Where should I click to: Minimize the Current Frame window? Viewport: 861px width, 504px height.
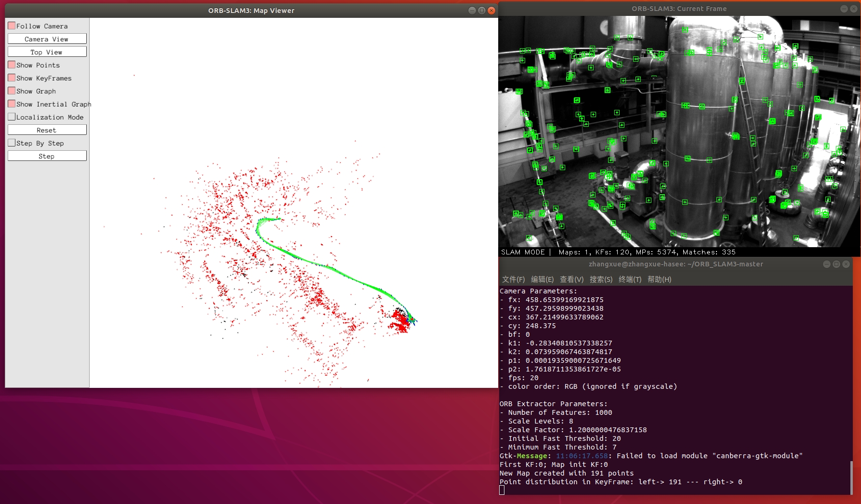tap(844, 9)
